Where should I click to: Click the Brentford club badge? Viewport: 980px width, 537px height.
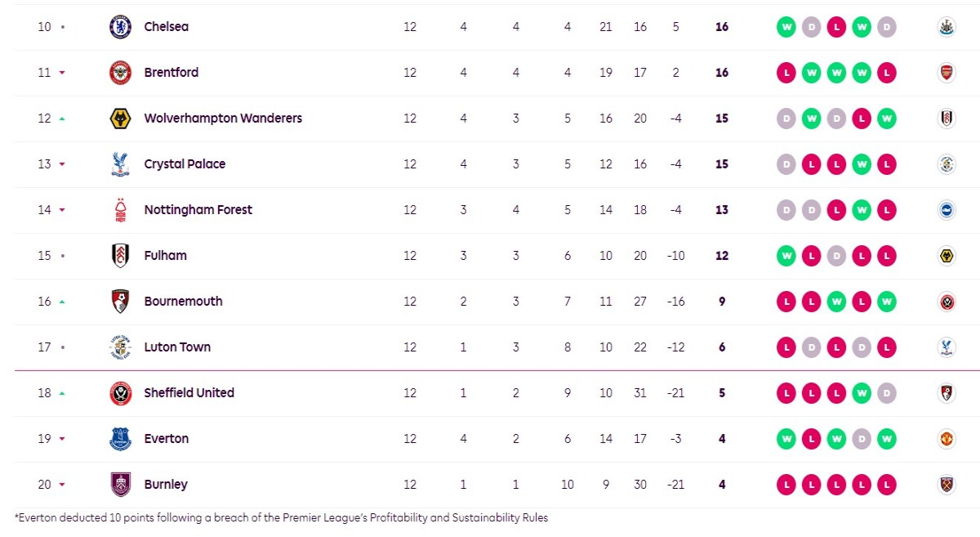[x=120, y=73]
